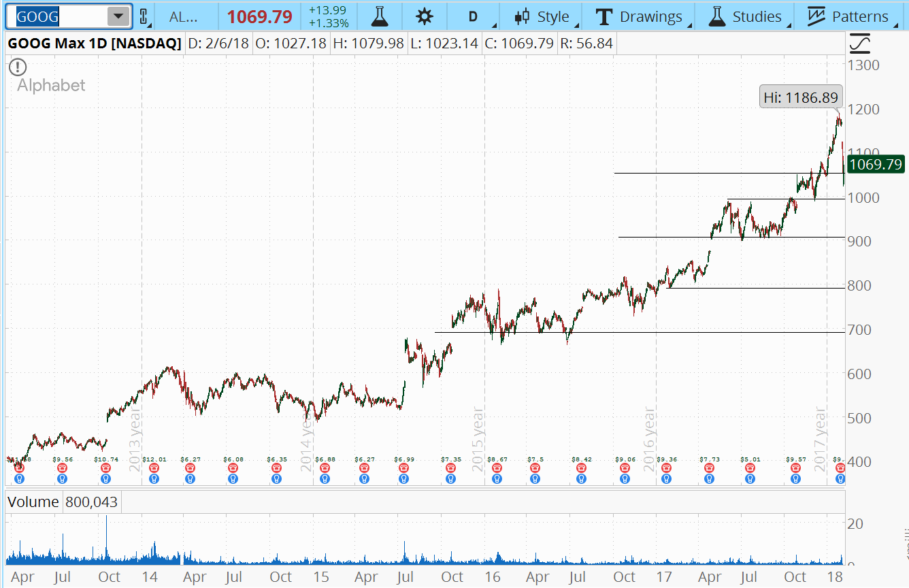Click the $7.73 earnings phone icon
909x588 pixels.
[x=709, y=468]
